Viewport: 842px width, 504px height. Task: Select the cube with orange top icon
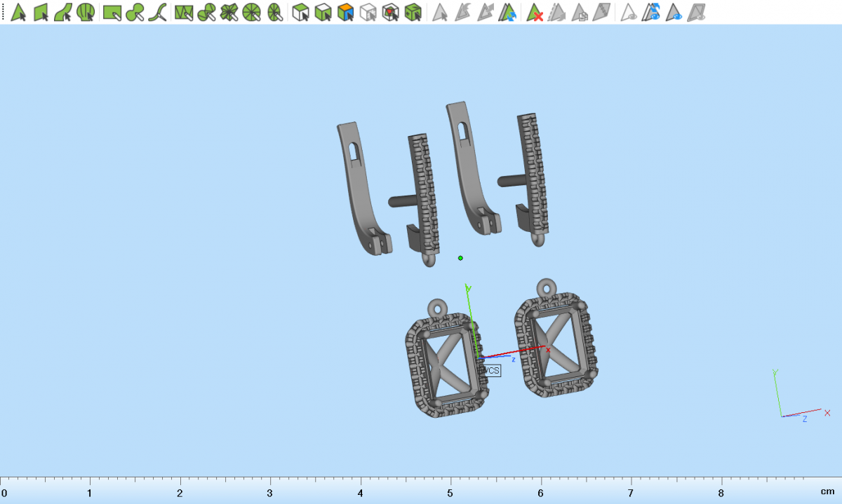coord(345,12)
